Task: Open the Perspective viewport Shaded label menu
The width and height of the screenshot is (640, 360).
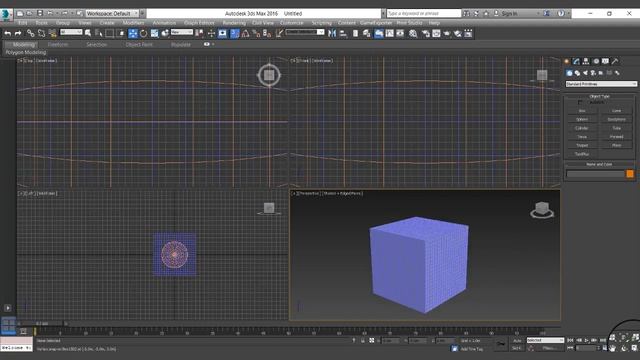Action: 343,193
